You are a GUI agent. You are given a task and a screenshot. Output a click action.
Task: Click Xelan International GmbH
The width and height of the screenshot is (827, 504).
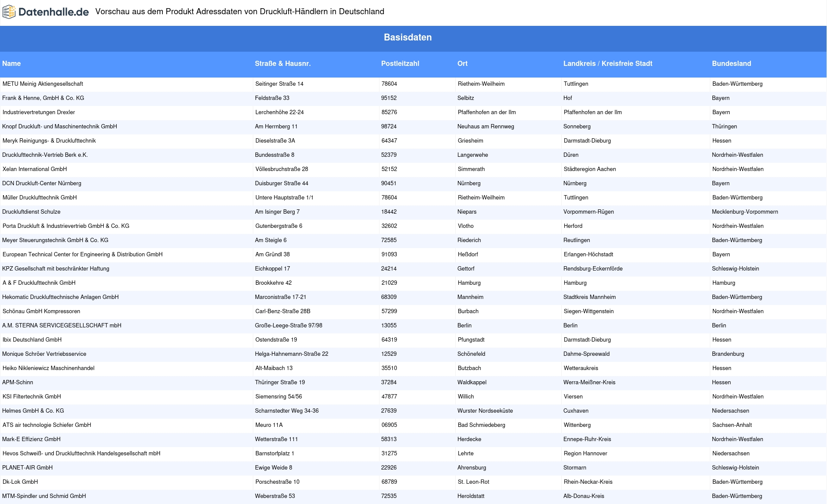(x=35, y=169)
